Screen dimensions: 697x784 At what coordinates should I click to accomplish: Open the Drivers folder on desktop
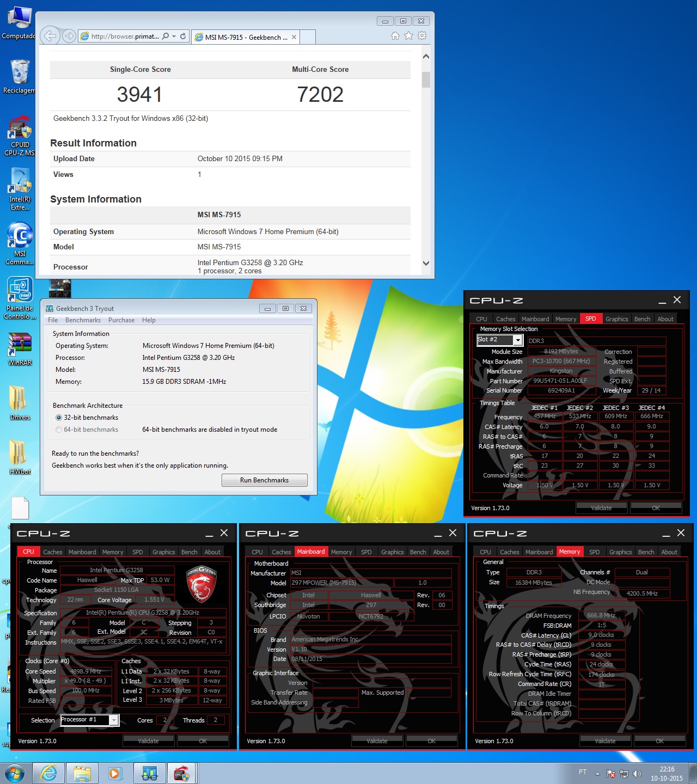[x=20, y=403]
